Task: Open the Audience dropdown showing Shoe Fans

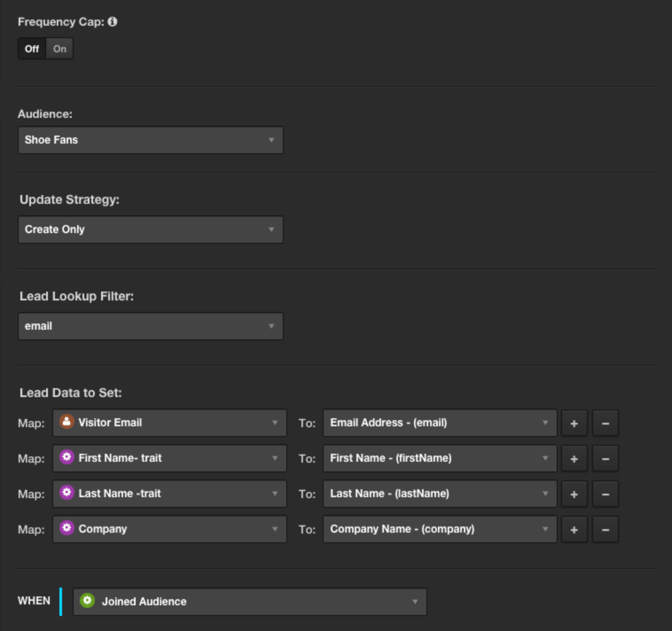Action: (x=150, y=140)
